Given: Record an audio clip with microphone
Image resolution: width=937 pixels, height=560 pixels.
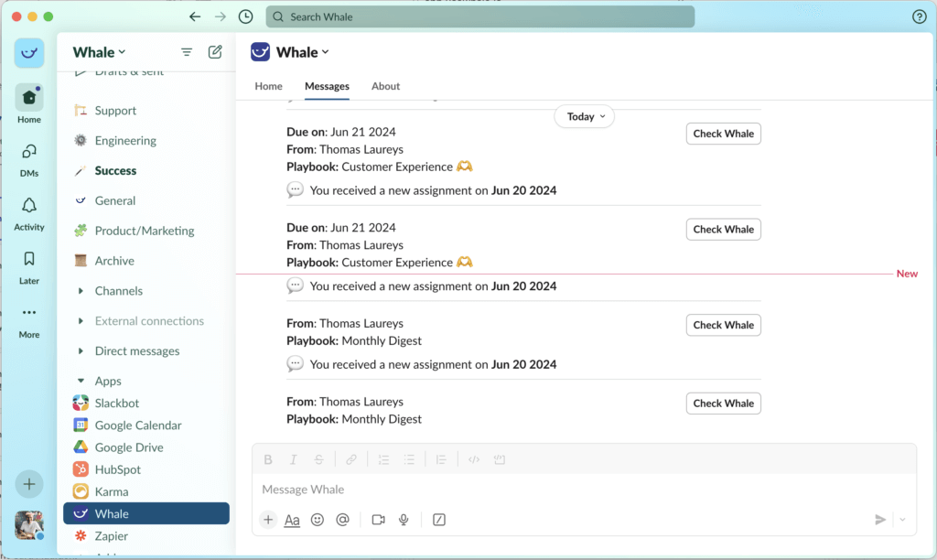Looking at the screenshot, I should click(x=404, y=520).
